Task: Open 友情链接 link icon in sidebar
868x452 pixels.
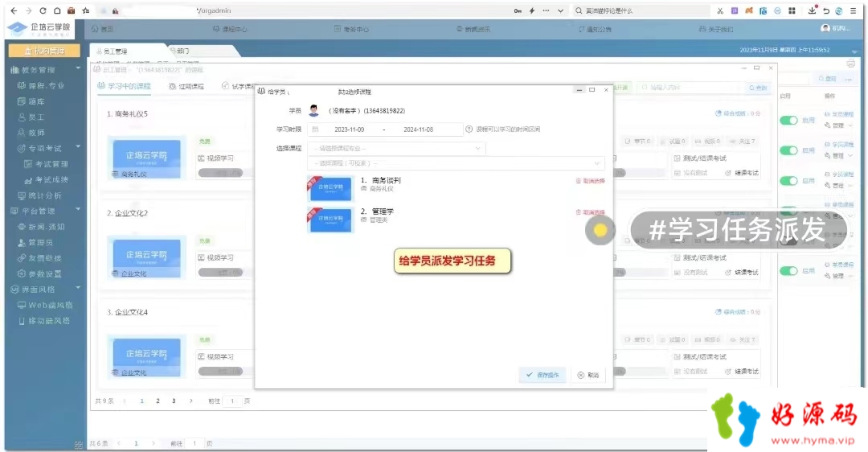Action: point(22,258)
